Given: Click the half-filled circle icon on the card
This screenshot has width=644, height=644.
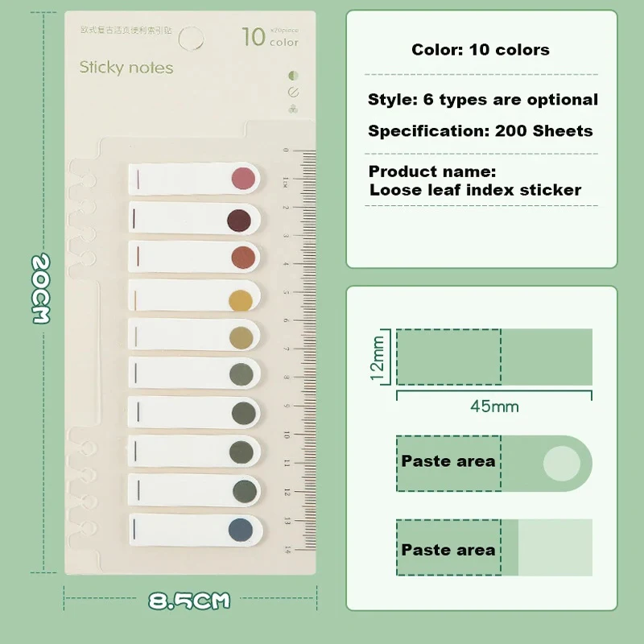Looking at the screenshot, I should point(293,75).
